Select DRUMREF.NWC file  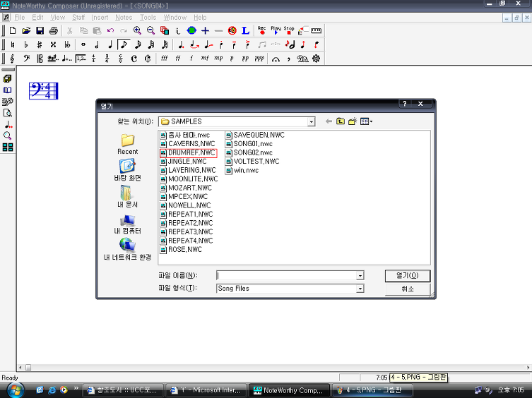[188, 153]
